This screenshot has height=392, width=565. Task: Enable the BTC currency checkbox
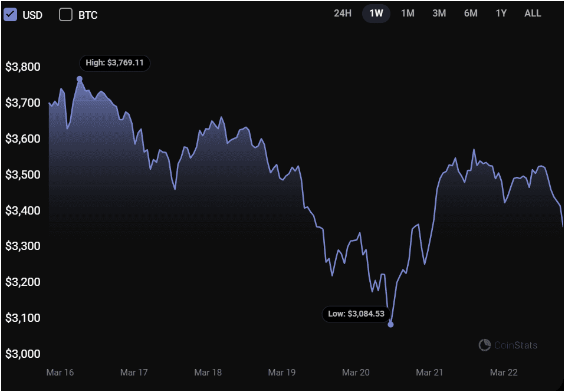pos(65,15)
